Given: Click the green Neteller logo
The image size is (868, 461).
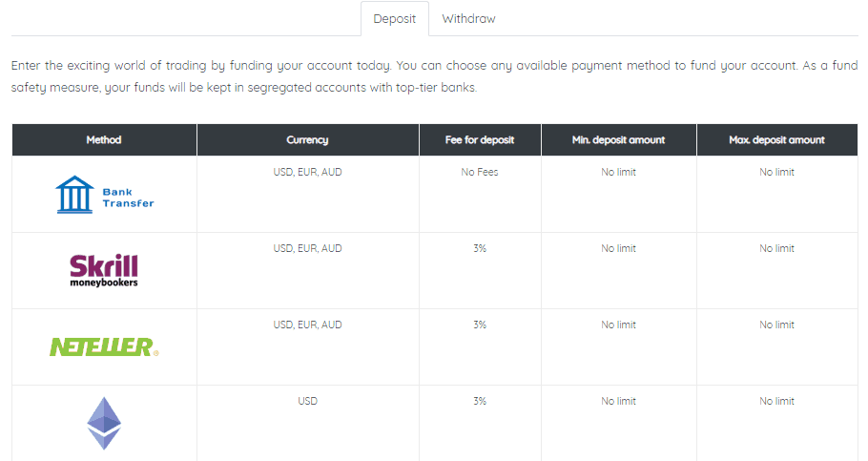Looking at the screenshot, I should click(104, 346).
